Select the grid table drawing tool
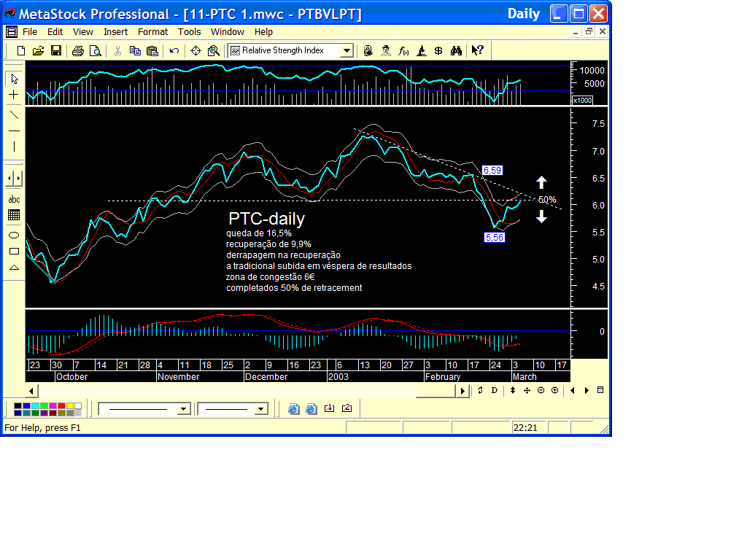 coord(15,215)
